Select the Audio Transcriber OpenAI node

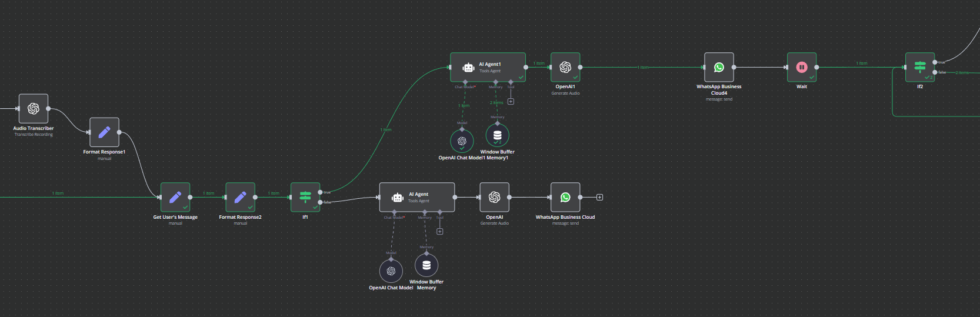coord(34,109)
